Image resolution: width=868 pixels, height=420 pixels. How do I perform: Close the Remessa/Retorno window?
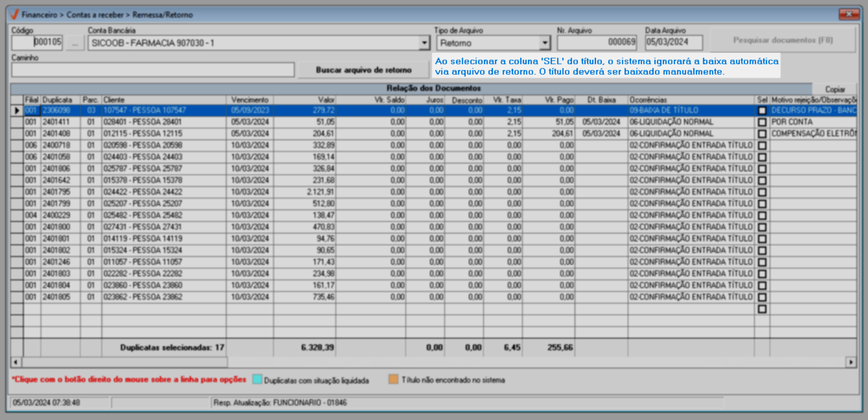(x=849, y=14)
